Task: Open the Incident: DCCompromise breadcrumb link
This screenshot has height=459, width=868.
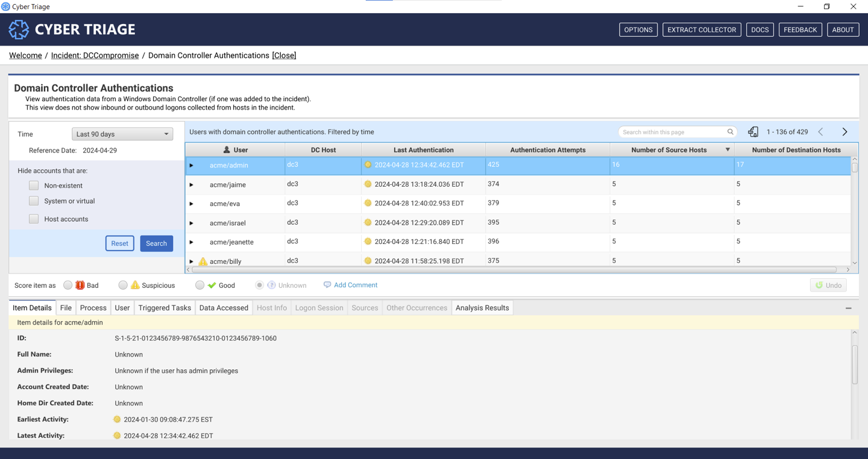Action: [x=95, y=55]
